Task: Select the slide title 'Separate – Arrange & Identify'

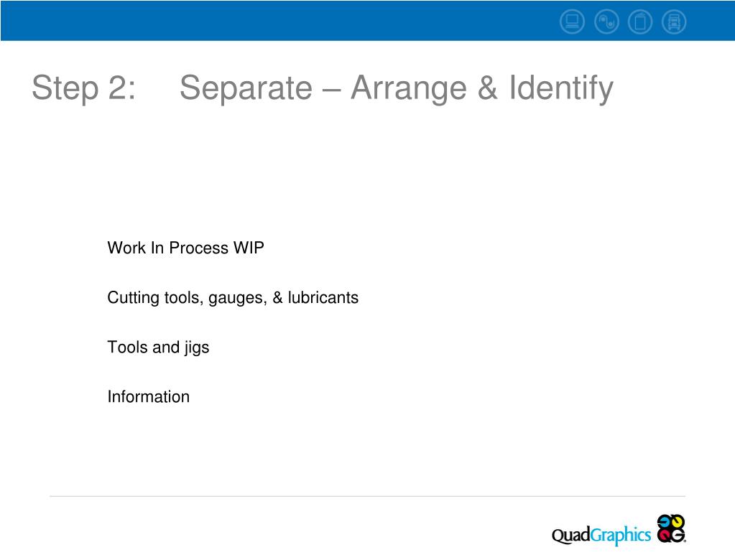Action: (x=396, y=88)
